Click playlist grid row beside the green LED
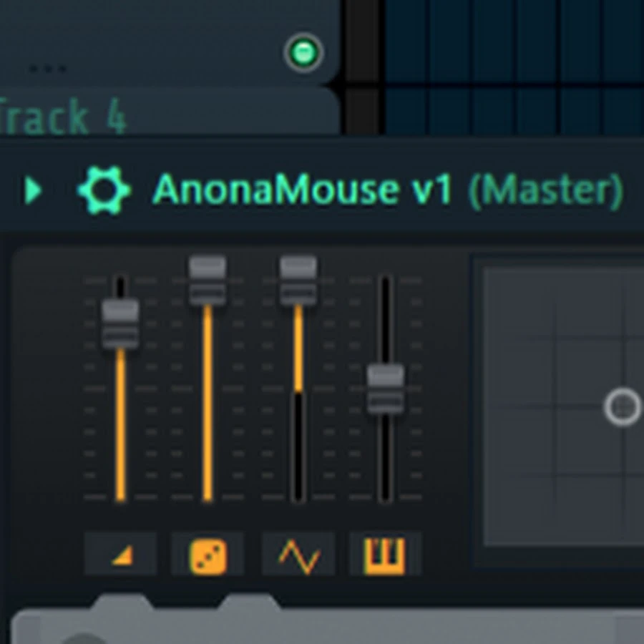The width and height of the screenshot is (644, 644). pyautogui.click(x=514, y=41)
